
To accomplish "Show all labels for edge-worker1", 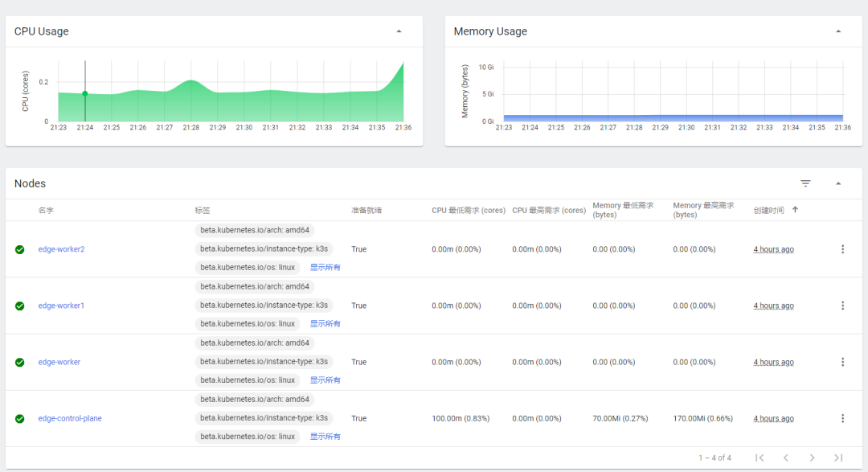I will tap(325, 323).
